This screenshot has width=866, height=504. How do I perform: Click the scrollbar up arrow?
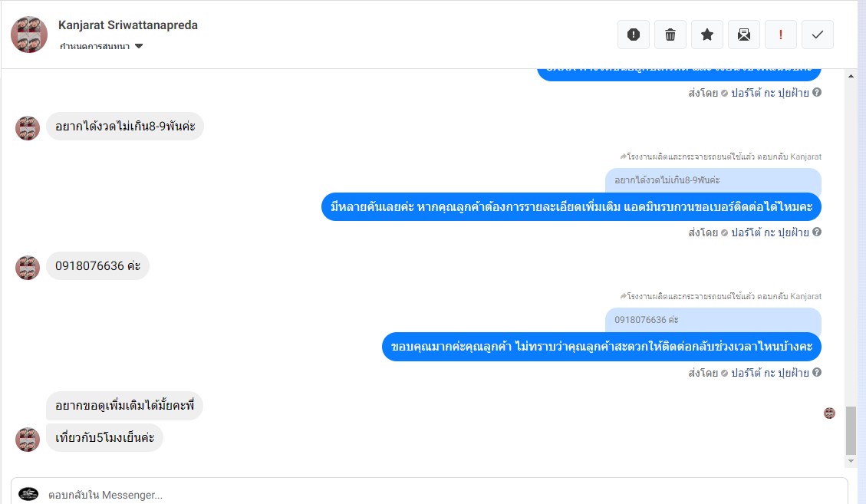point(850,77)
